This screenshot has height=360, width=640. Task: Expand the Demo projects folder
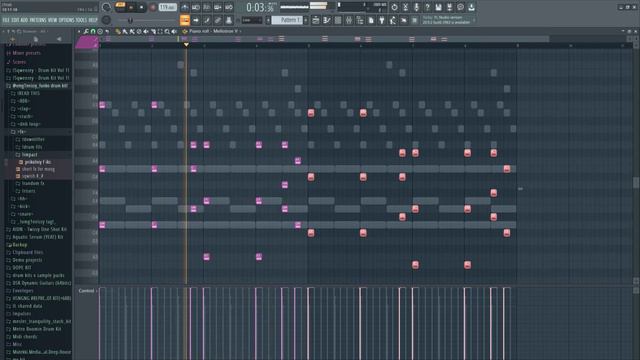tap(27, 260)
